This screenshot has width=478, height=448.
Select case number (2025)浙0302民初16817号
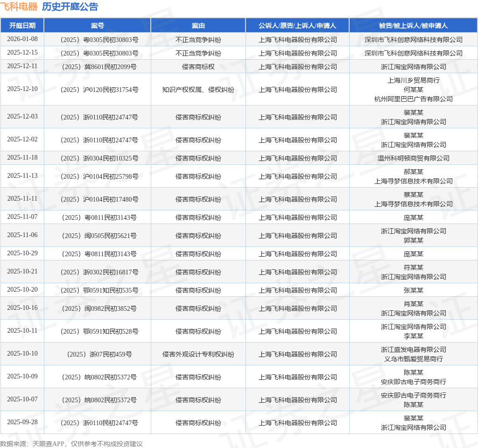click(x=99, y=272)
